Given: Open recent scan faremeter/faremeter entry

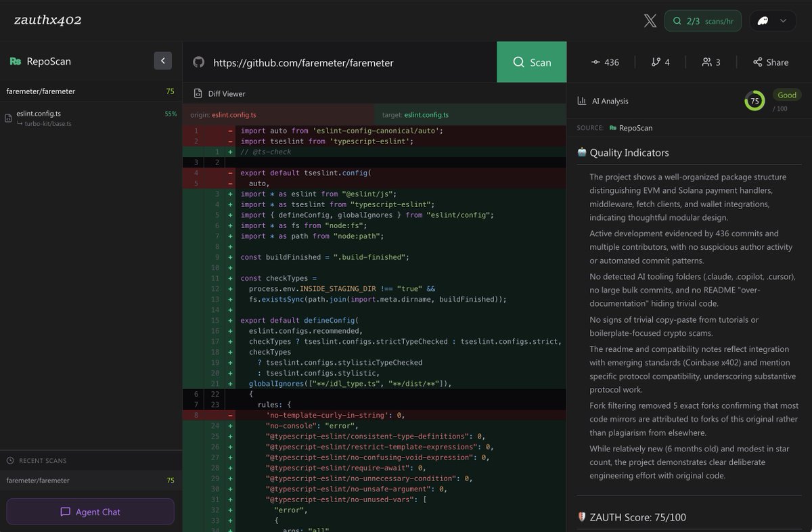Looking at the screenshot, I should (x=91, y=481).
